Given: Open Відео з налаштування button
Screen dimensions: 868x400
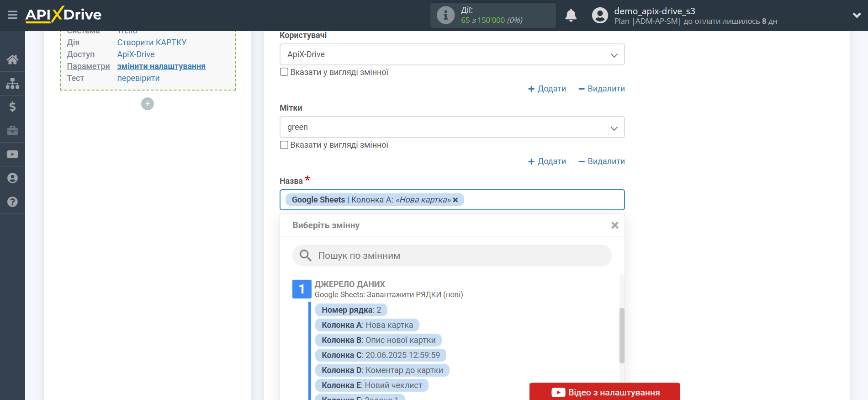Looking at the screenshot, I should coord(604,392).
